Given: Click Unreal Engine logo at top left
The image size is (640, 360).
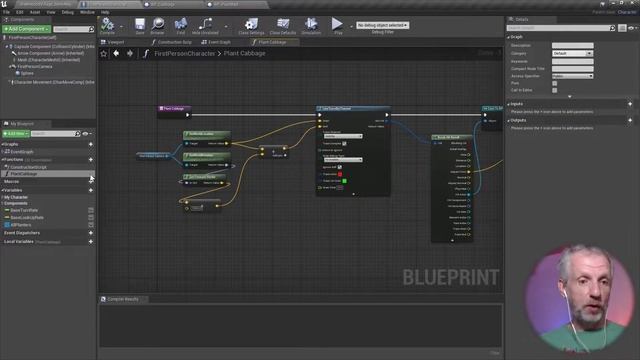Looking at the screenshot, I should tap(4, 4).
